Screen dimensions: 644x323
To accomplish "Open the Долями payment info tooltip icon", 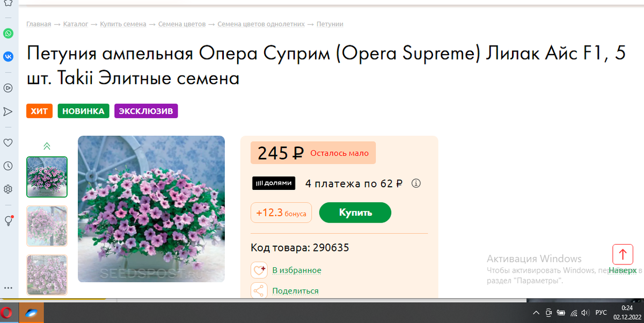I will [416, 183].
